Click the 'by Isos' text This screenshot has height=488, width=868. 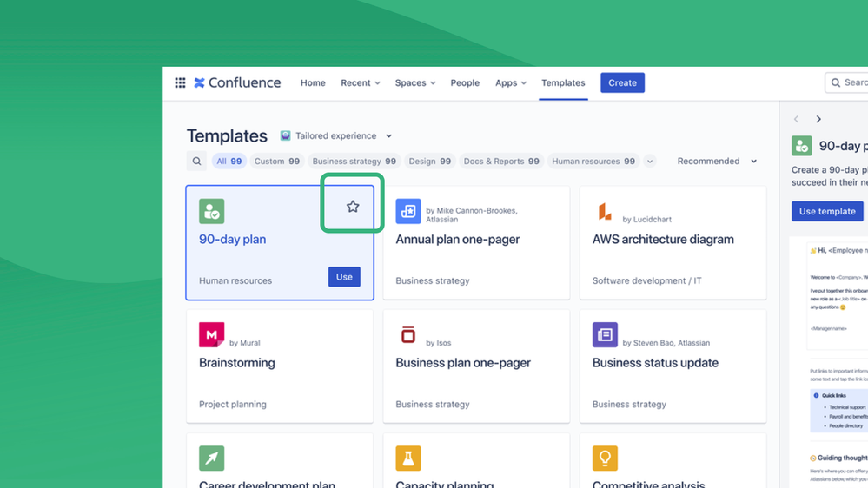click(438, 342)
